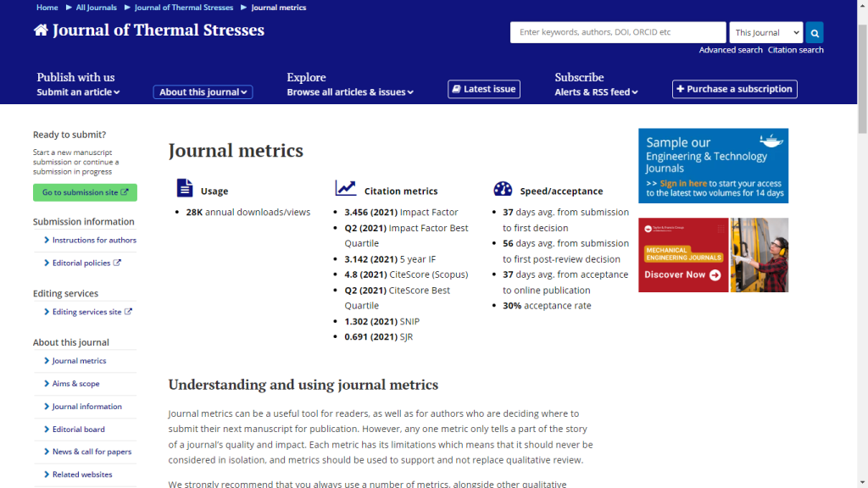Select Aims & scope in the sidebar
Screen dimensions: 868x488
pyautogui.click(x=75, y=384)
